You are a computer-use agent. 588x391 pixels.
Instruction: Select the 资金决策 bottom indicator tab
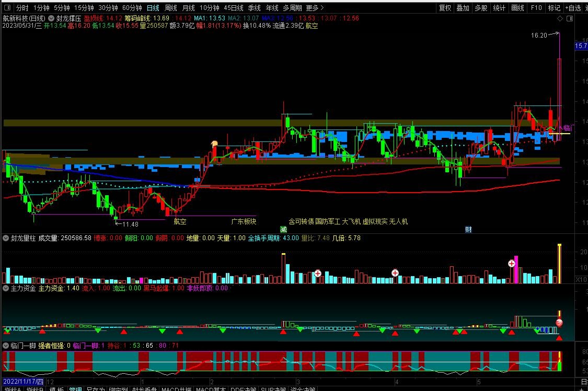point(303,389)
